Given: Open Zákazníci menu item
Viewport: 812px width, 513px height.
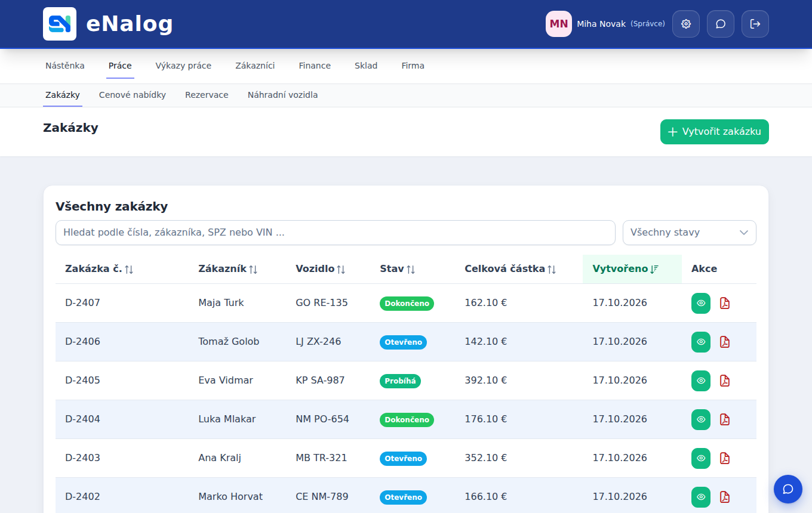Looking at the screenshot, I should pos(255,66).
